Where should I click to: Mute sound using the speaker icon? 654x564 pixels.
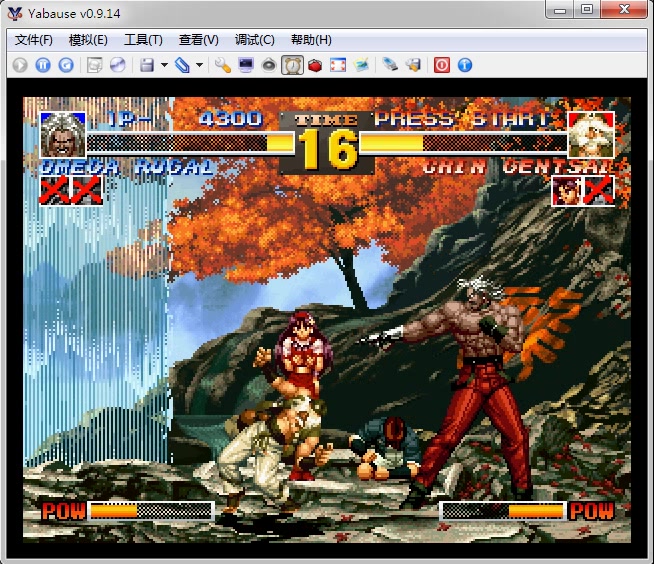[269, 65]
